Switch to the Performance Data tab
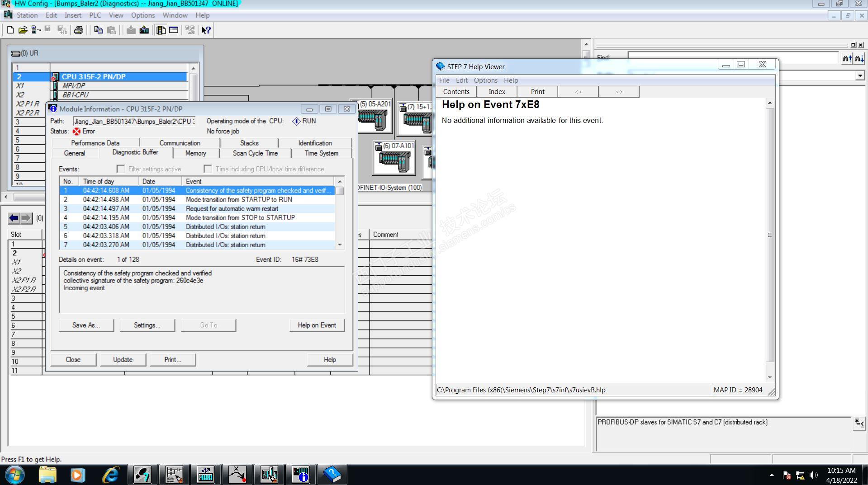 click(95, 143)
